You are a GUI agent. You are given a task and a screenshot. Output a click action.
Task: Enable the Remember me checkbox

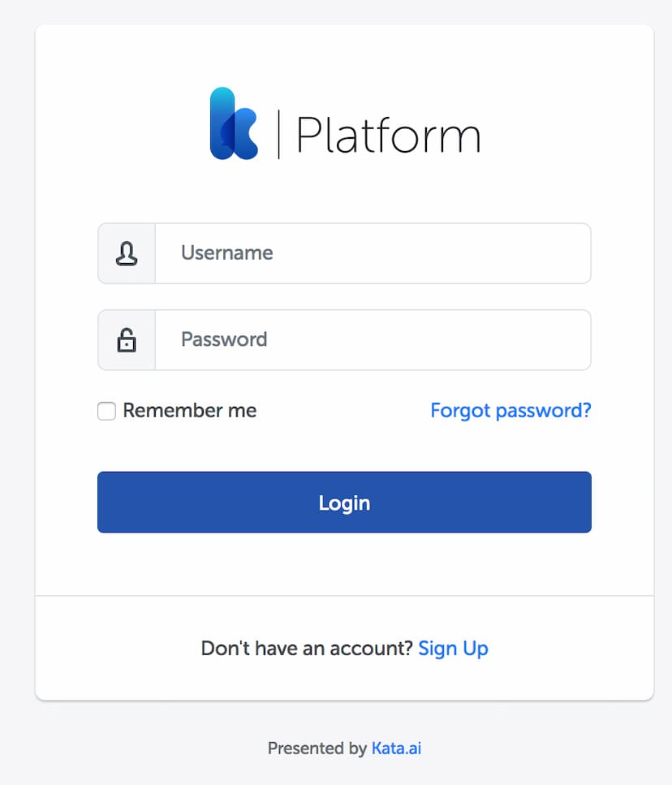106,411
